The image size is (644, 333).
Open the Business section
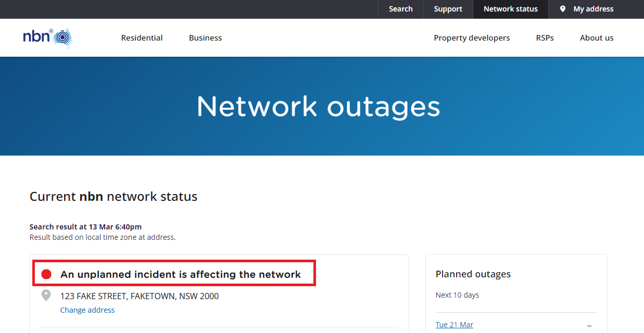[x=205, y=37]
